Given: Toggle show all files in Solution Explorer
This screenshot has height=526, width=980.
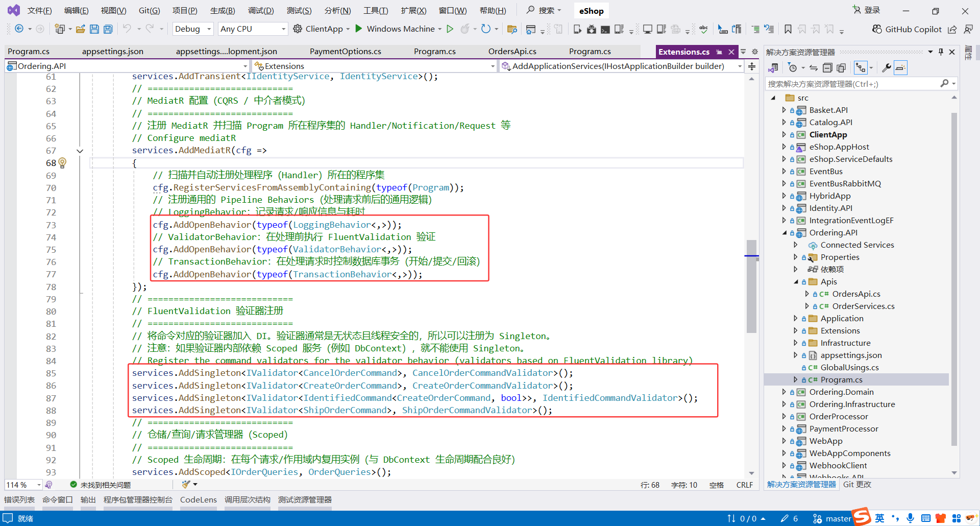Looking at the screenshot, I should pos(841,68).
